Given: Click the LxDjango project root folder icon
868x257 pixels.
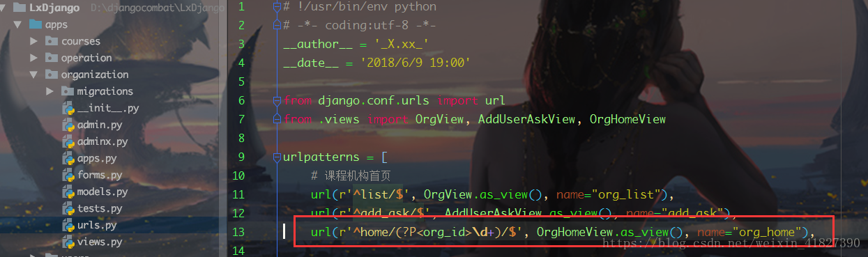Looking at the screenshot, I should click(x=20, y=8).
